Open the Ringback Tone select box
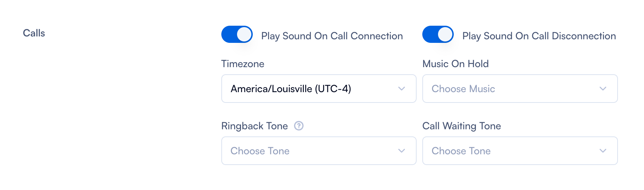 [318, 151]
